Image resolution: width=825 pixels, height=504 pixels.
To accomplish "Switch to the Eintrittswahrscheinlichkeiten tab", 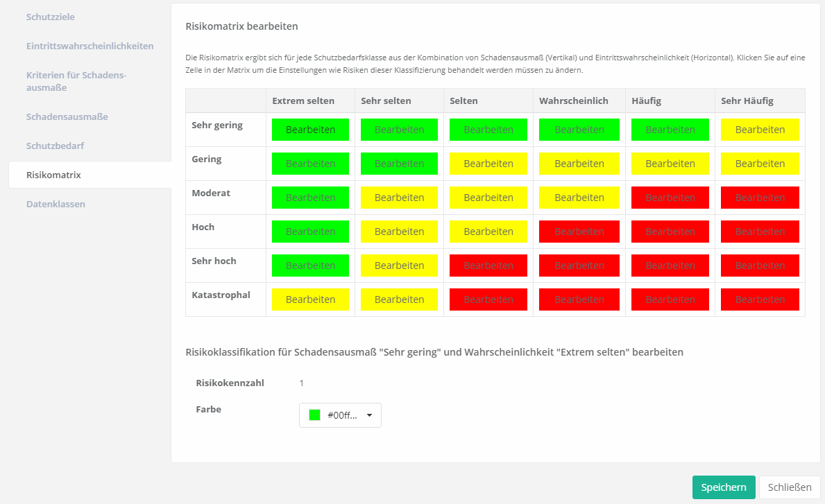I will pos(90,46).
